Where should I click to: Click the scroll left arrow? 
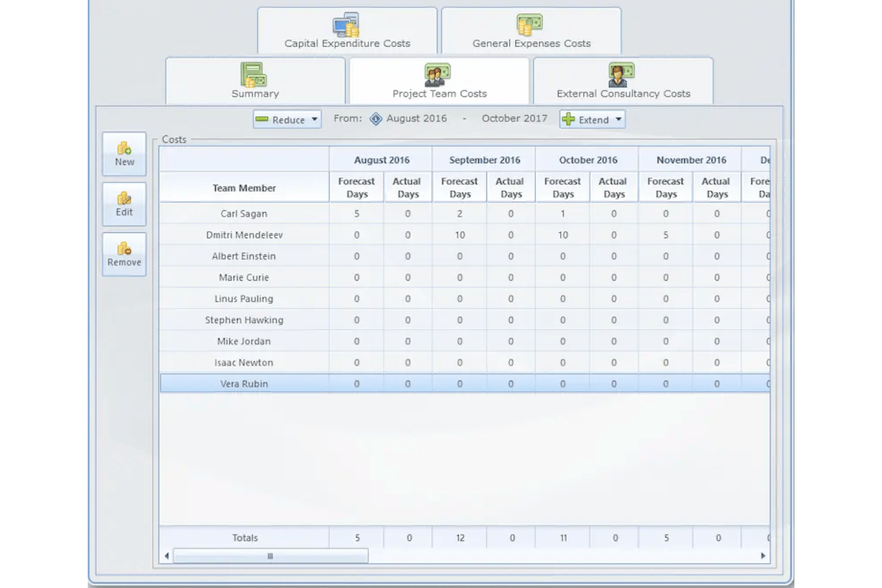click(166, 556)
